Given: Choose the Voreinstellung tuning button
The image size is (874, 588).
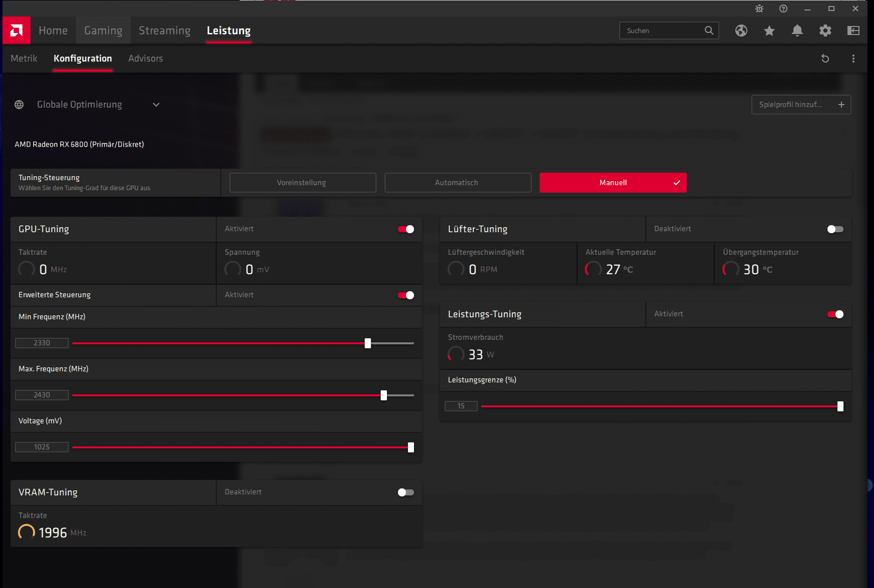Looking at the screenshot, I should click(x=303, y=183).
